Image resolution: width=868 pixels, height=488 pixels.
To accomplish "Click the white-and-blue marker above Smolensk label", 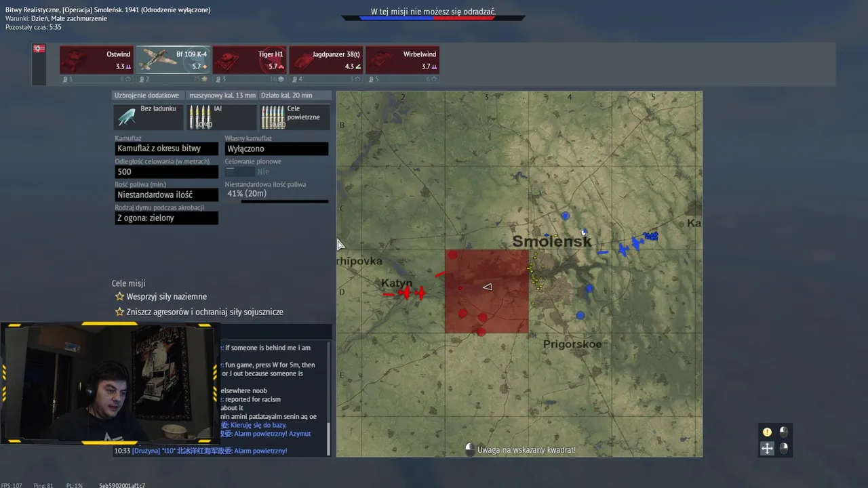I will click(x=584, y=232).
